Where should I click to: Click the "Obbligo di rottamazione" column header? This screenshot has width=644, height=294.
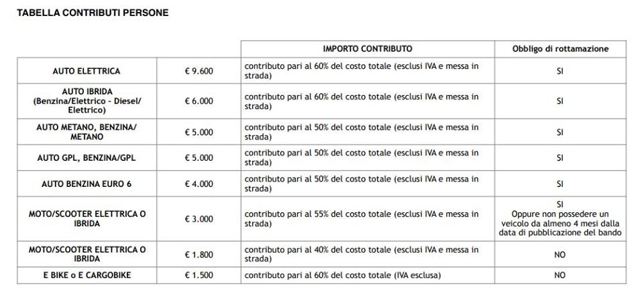pos(560,49)
